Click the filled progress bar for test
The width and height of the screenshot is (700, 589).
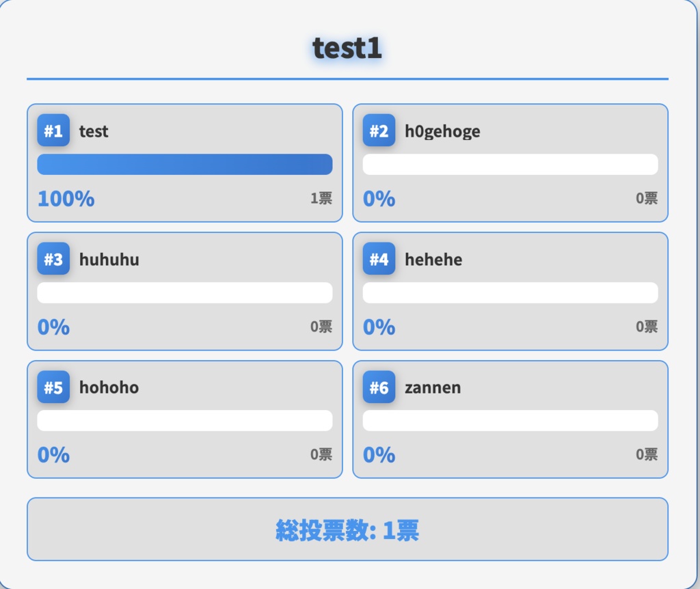coord(185,165)
